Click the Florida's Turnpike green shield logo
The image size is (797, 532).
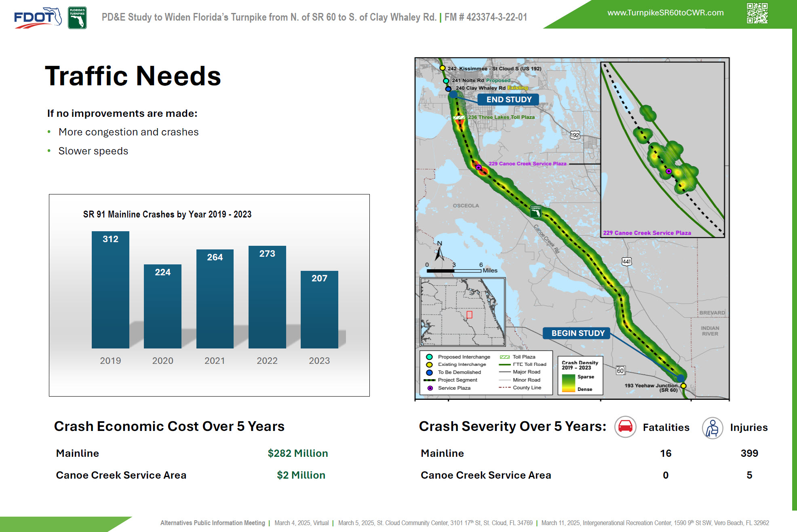pos(77,18)
